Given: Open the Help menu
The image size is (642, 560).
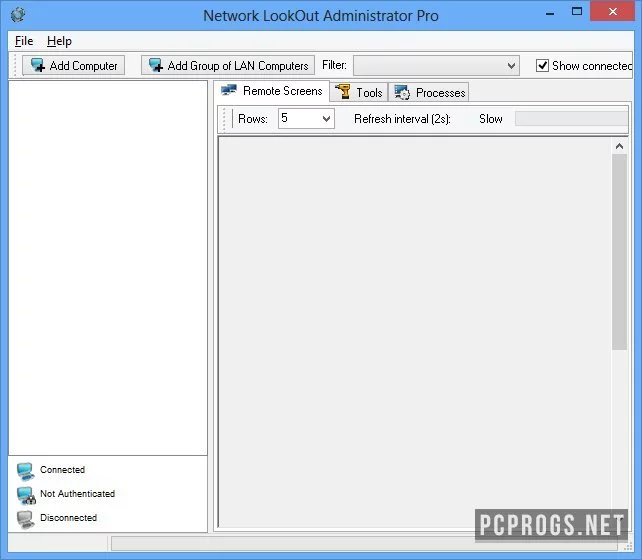Looking at the screenshot, I should point(59,41).
